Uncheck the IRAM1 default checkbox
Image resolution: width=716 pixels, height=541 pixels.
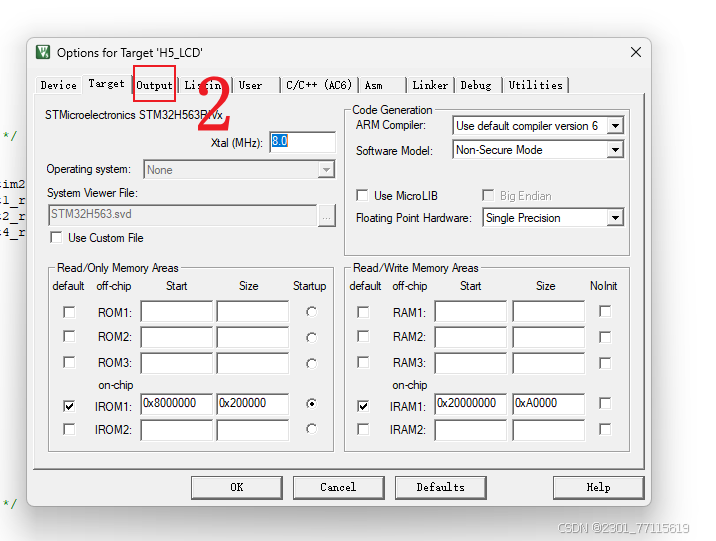point(363,406)
